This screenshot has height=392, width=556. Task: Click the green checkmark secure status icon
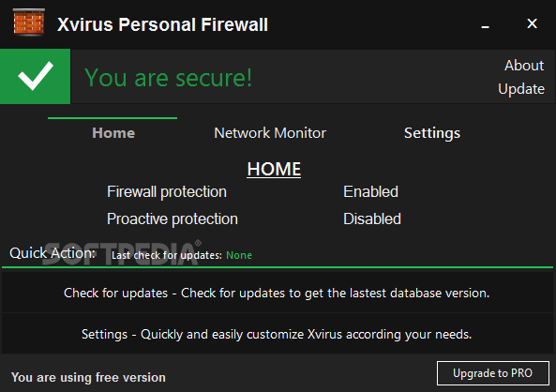35,76
